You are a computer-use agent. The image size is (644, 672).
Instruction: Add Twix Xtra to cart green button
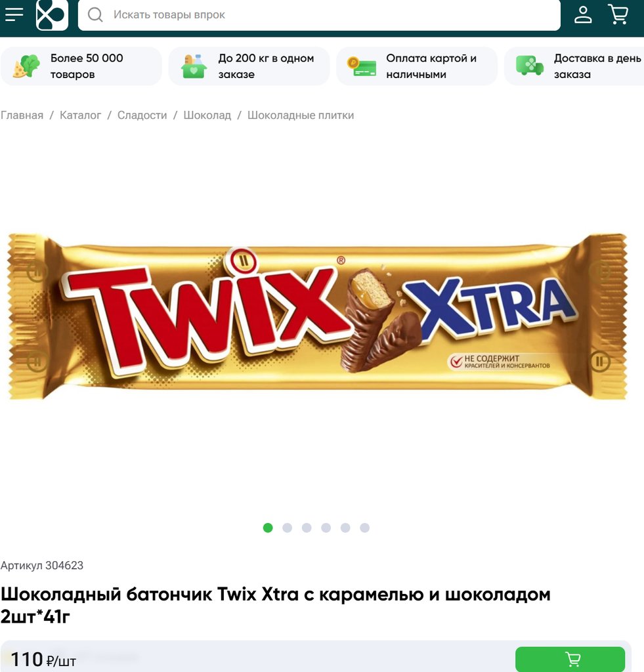(x=570, y=659)
